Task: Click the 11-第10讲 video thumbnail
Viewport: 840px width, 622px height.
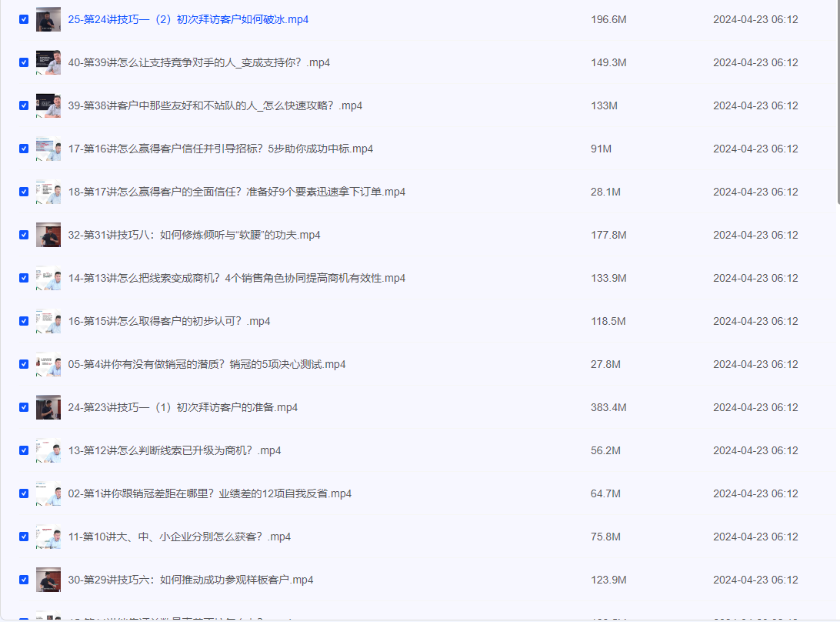Action: coord(48,537)
